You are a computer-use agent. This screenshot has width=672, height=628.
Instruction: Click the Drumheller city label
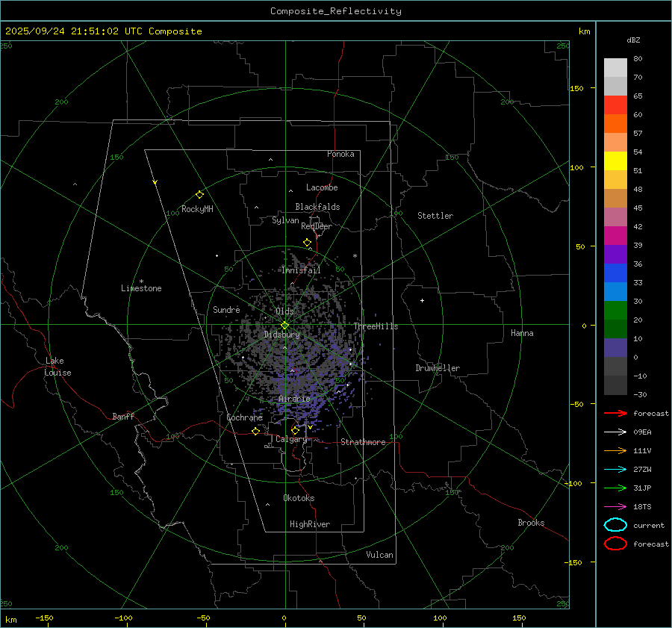coord(438,368)
